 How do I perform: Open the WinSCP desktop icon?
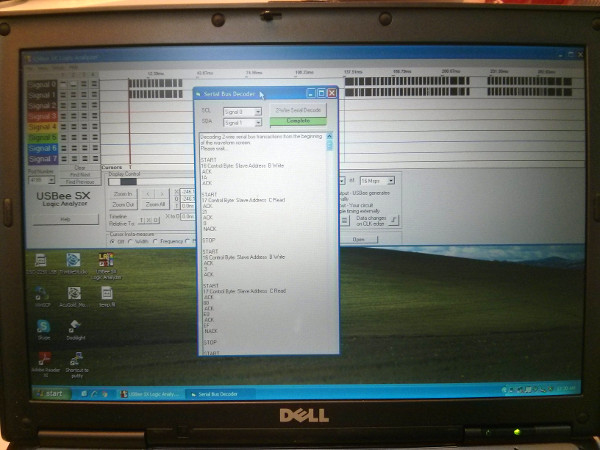[41, 295]
